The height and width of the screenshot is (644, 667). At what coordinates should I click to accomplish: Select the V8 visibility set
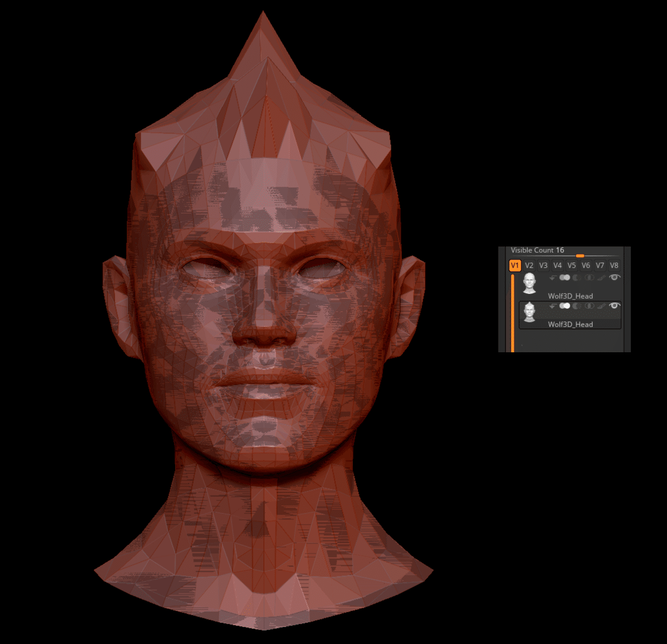pos(614,266)
